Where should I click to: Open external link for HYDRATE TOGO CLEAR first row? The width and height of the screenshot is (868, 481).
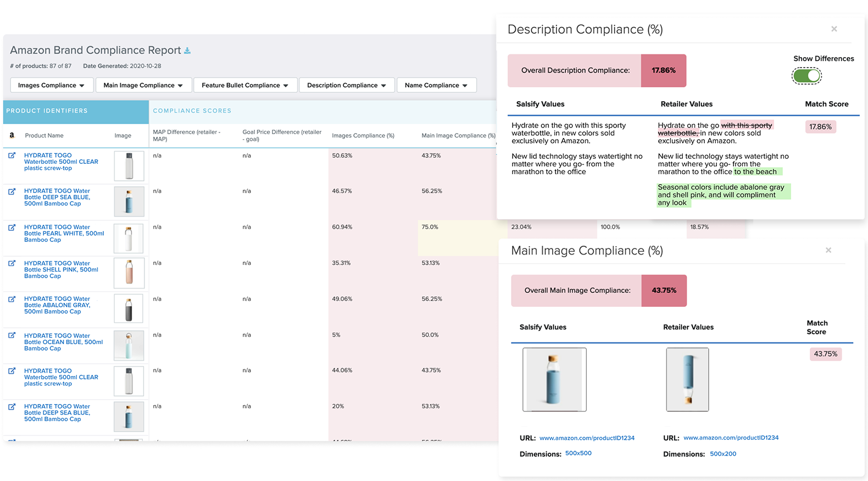[x=12, y=156]
